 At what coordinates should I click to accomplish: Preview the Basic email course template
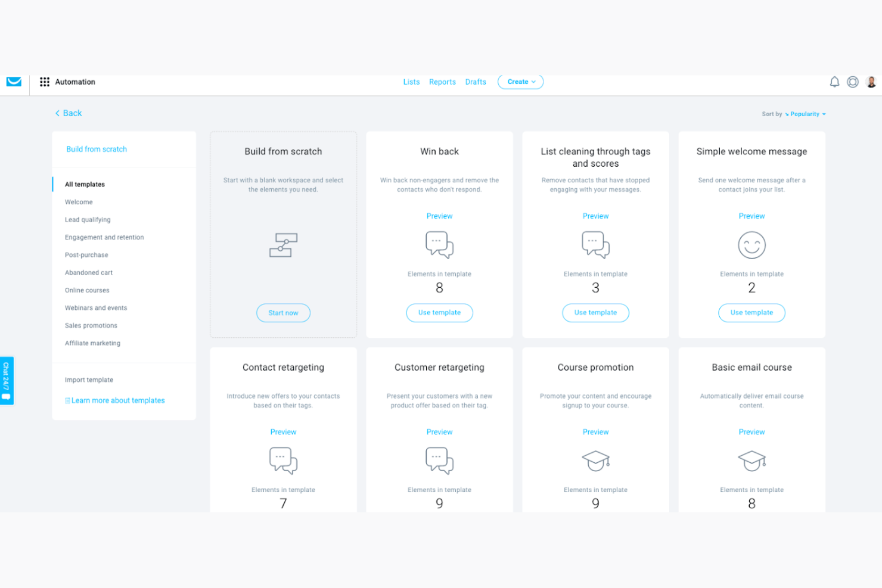(752, 432)
